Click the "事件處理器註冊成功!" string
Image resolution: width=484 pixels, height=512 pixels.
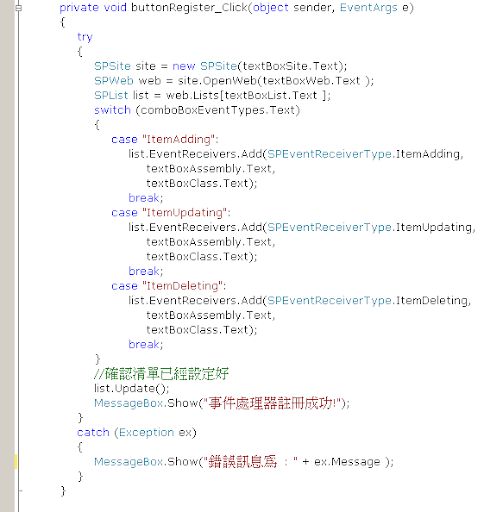(x=272, y=403)
